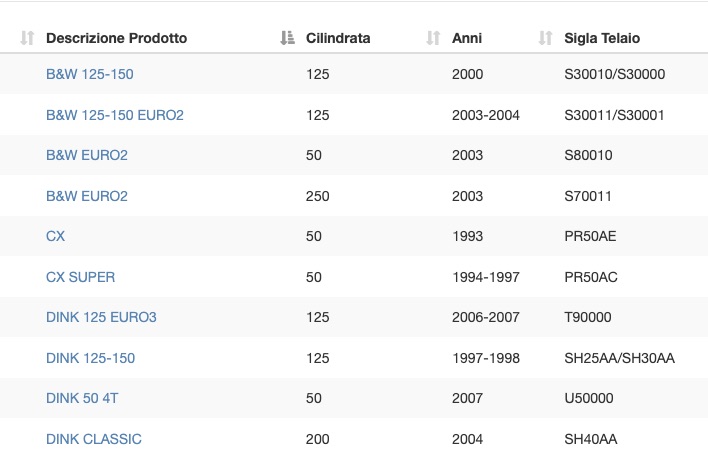The image size is (708, 464).
Task: Open DINK 125-150 product page
Action: click(90, 358)
